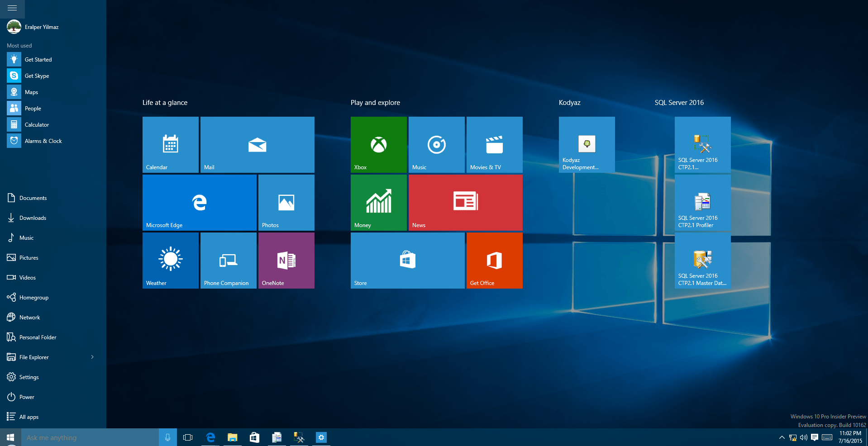Click the Play and explore group title

[375, 103]
